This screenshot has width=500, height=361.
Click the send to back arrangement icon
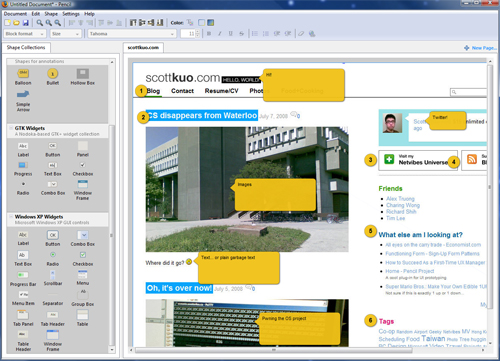pos(160,23)
